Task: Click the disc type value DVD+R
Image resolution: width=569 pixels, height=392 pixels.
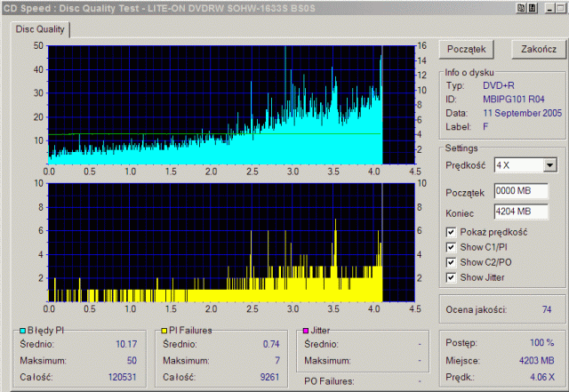Action: click(498, 85)
